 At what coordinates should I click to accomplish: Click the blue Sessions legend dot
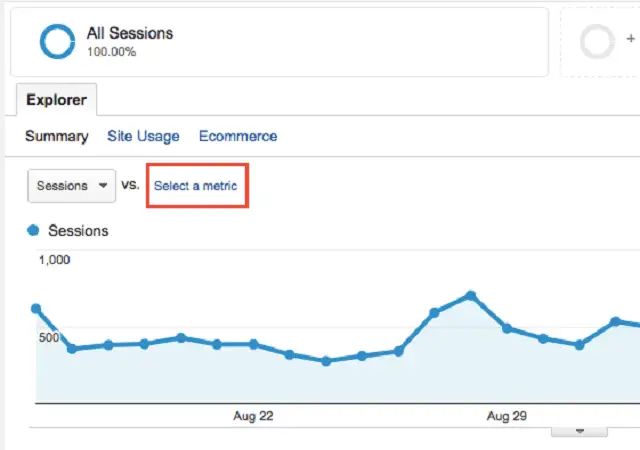tap(34, 230)
